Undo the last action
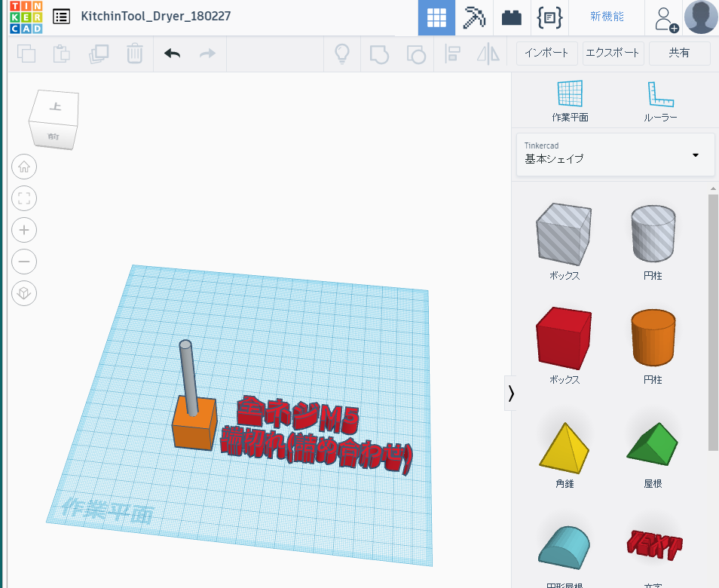The image size is (719, 588). tap(172, 54)
